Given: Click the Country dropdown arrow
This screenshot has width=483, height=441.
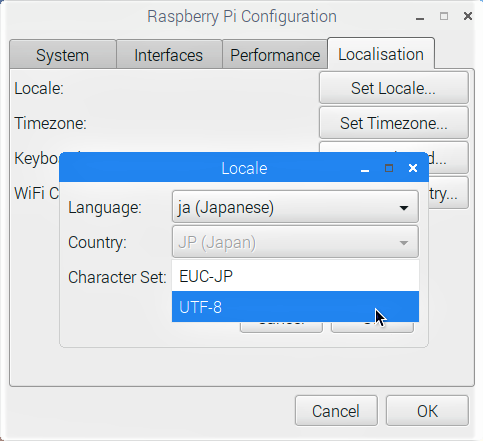Looking at the screenshot, I should click(404, 243).
